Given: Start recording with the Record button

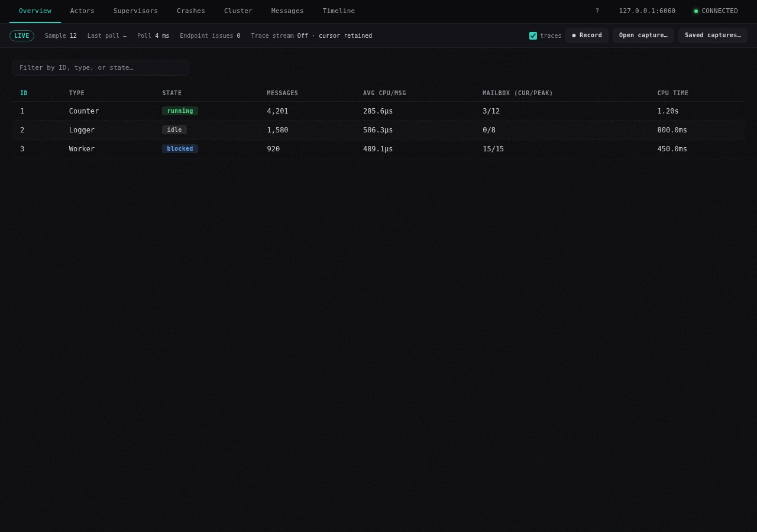Looking at the screenshot, I should [587, 35].
